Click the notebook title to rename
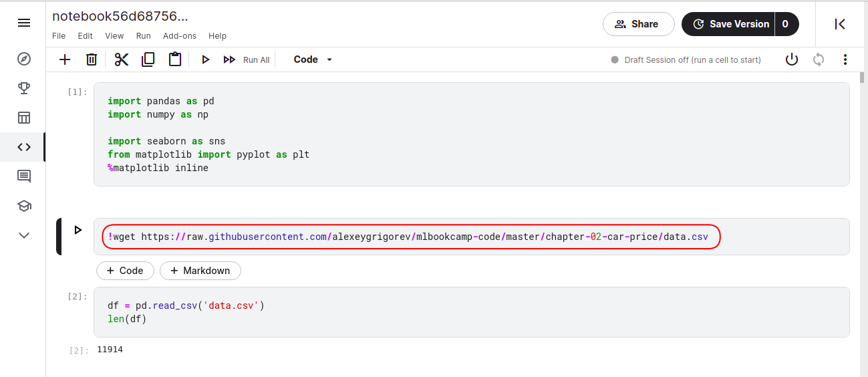This screenshot has width=868, height=377. click(120, 17)
